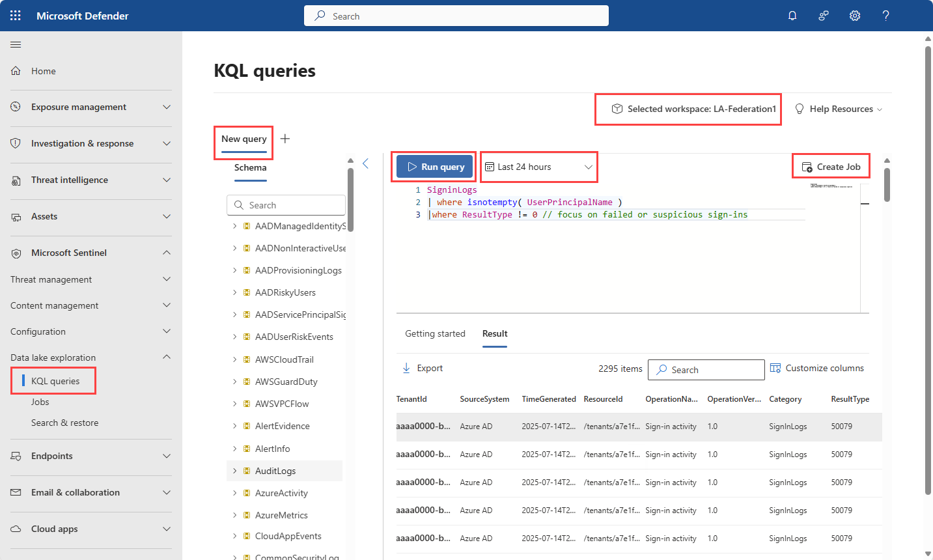Viewport: 933px width, 560px height.
Task: Expand the AlertEvidence schema table
Action: pyautogui.click(x=234, y=426)
